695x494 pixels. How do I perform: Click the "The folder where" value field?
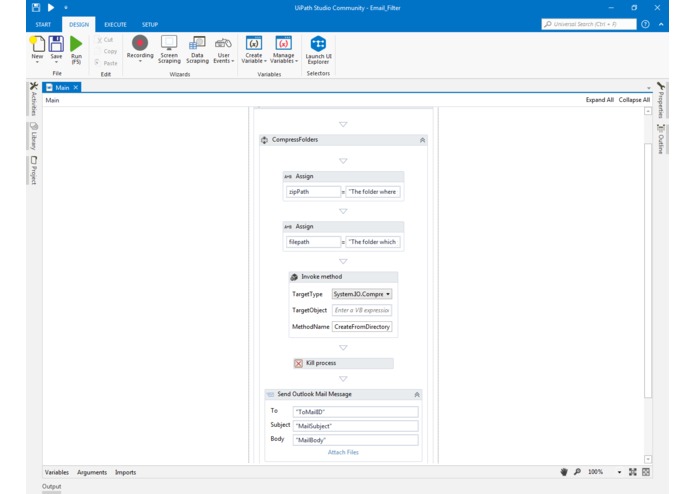point(373,192)
